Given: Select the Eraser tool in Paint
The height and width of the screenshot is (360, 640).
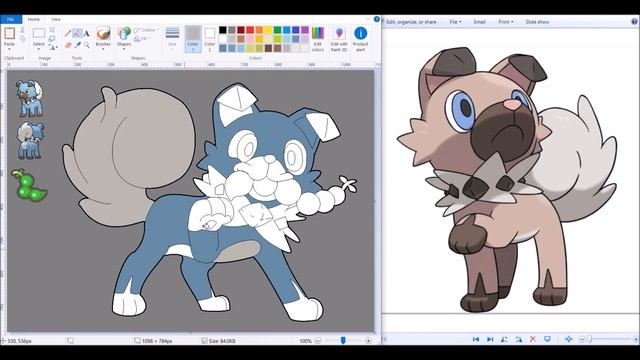Looking at the screenshot, I should tap(68, 45).
